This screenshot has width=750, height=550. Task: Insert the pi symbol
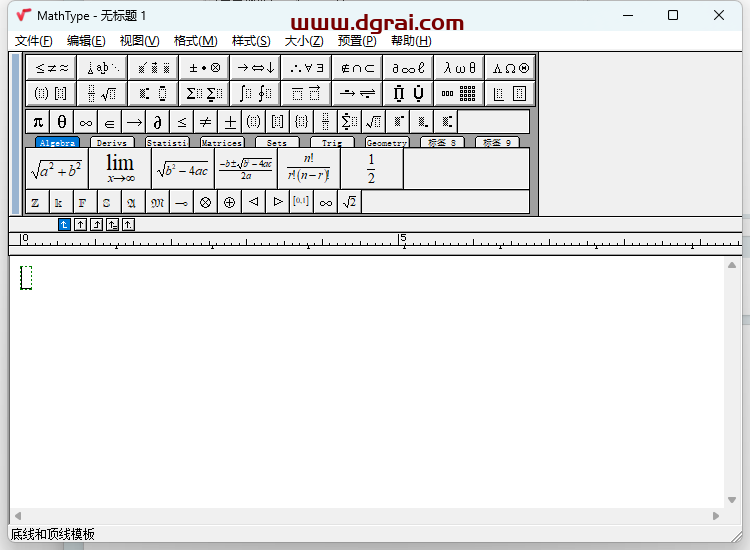tap(38, 122)
